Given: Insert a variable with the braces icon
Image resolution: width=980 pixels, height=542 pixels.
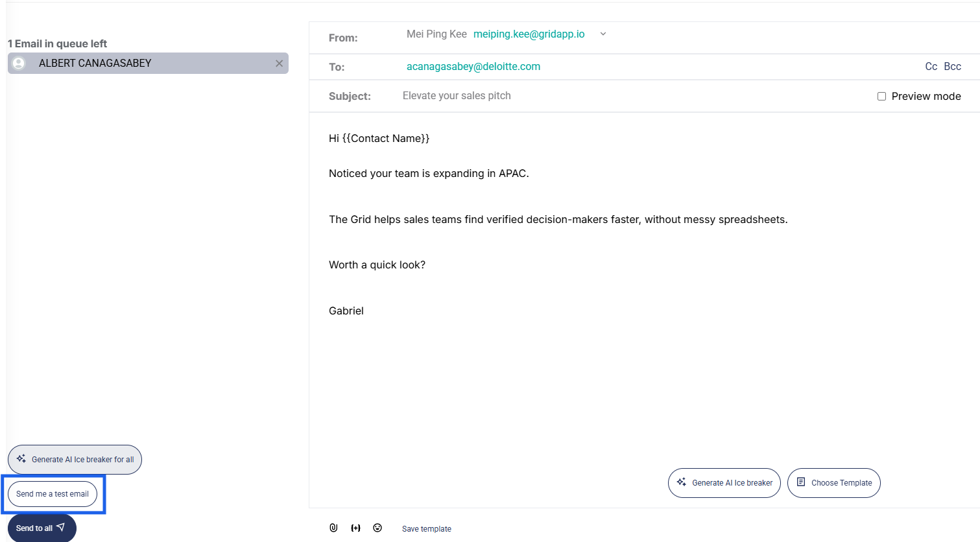Looking at the screenshot, I should pos(355,528).
